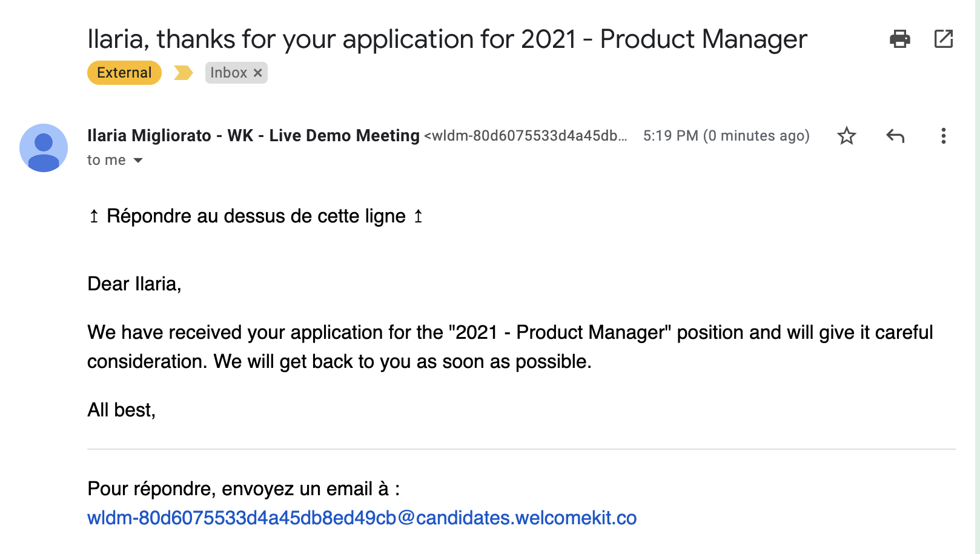Click the "Pour répondre, envoyez un email" line

243,489
